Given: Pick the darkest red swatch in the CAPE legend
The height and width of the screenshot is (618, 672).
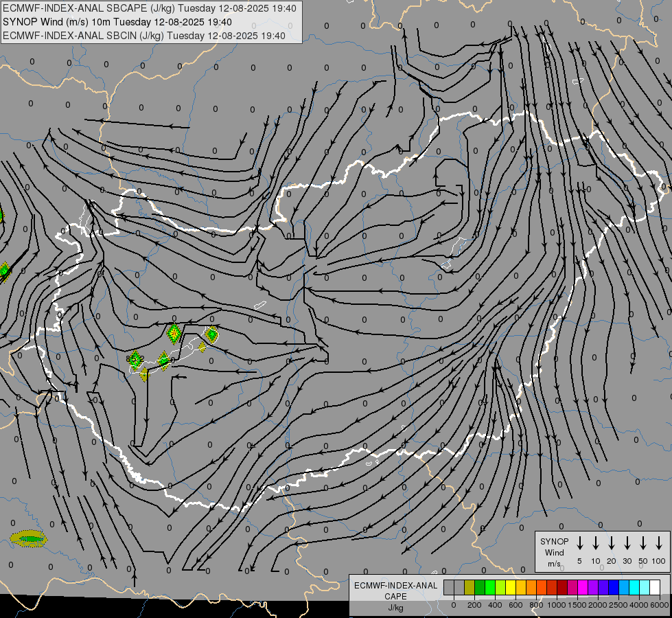Looking at the screenshot, I should (562, 588).
